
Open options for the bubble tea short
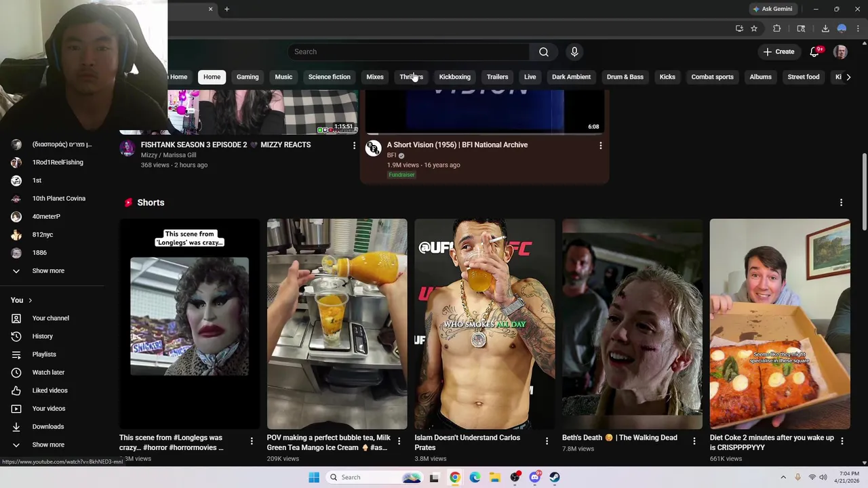[x=399, y=441]
